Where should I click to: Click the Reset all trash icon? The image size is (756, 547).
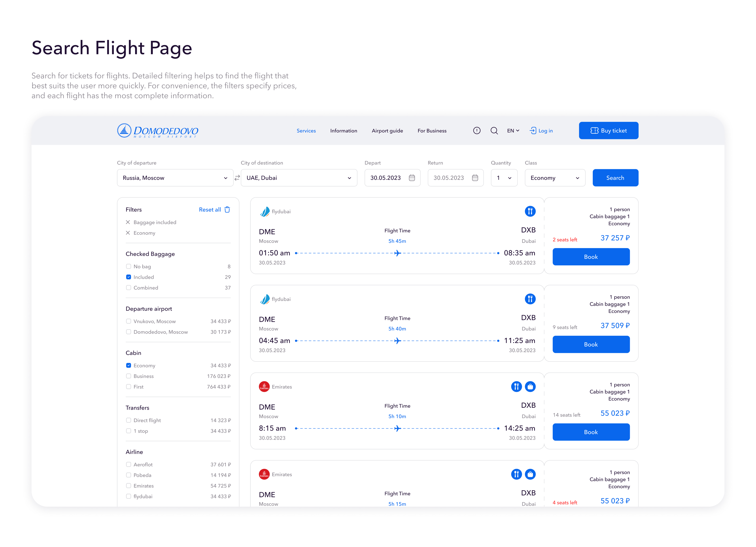[x=227, y=210]
